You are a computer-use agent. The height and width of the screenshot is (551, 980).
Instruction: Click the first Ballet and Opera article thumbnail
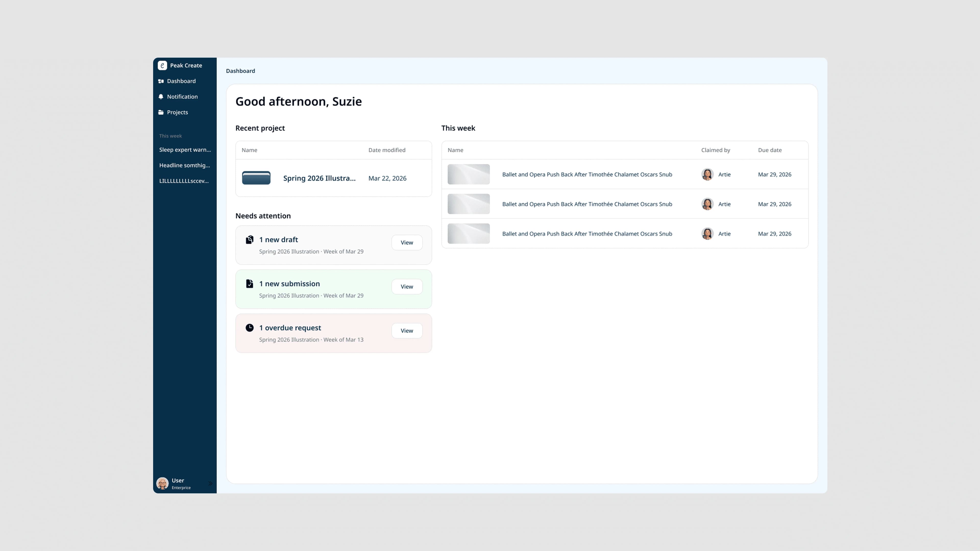click(x=469, y=174)
